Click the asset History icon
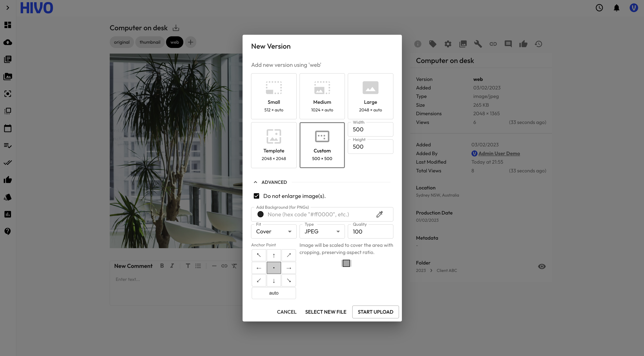 tap(538, 44)
